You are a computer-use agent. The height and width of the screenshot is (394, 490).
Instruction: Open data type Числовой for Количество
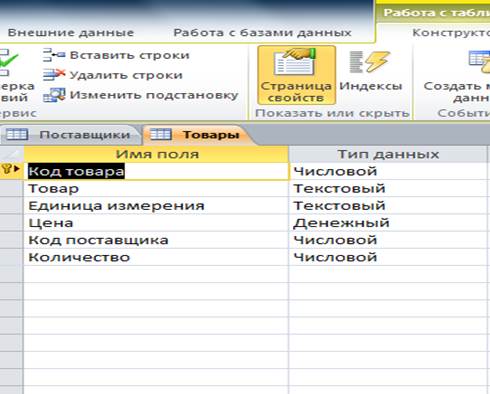click(388, 257)
